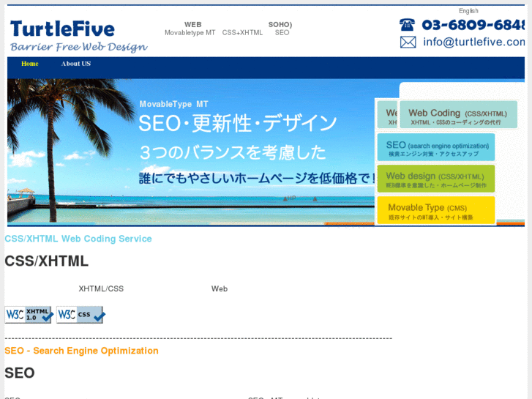Select the Web design (CSS/XHTML) button
This screenshot has width=532, height=399.
point(436,179)
